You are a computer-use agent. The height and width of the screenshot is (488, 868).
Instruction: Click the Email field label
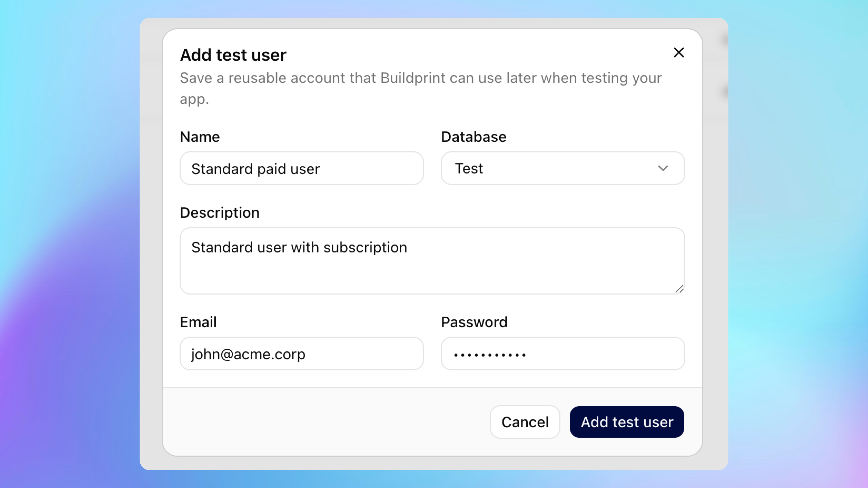[x=198, y=322]
